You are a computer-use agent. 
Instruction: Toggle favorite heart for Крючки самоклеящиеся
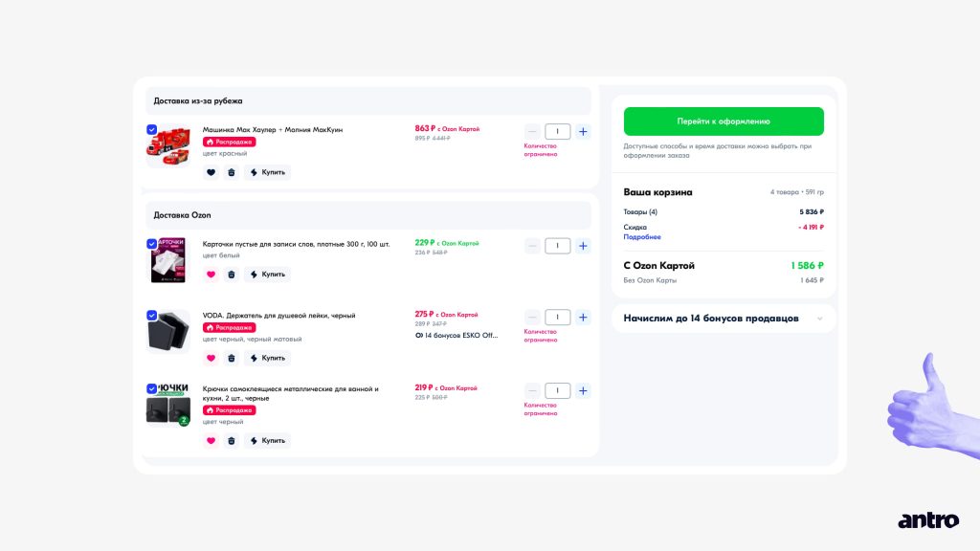click(x=211, y=440)
